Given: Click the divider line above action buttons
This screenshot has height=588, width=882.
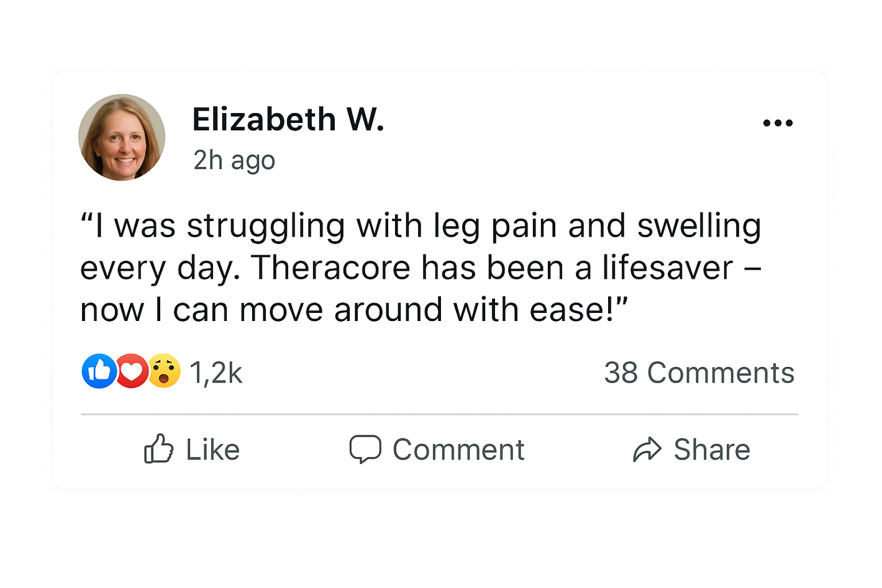Looking at the screenshot, I should (x=439, y=414).
